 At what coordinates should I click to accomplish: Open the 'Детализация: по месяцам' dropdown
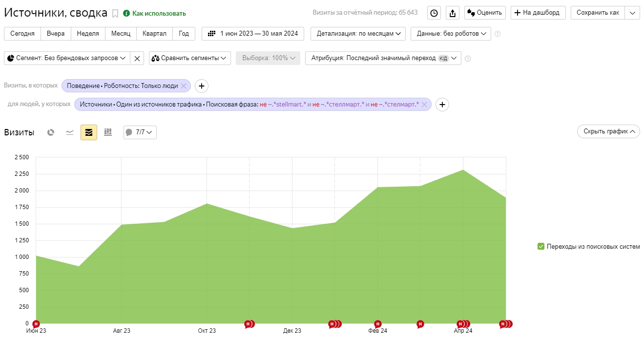pyautogui.click(x=358, y=34)
